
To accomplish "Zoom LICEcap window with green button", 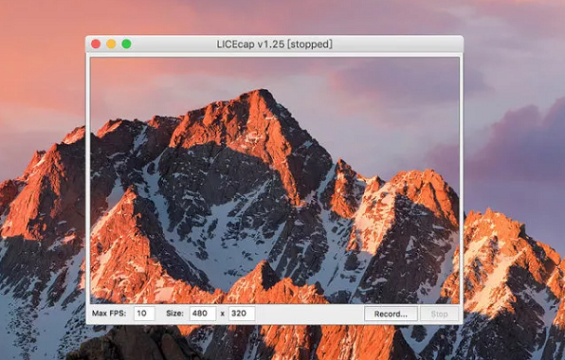I will [x=126, y=44].
